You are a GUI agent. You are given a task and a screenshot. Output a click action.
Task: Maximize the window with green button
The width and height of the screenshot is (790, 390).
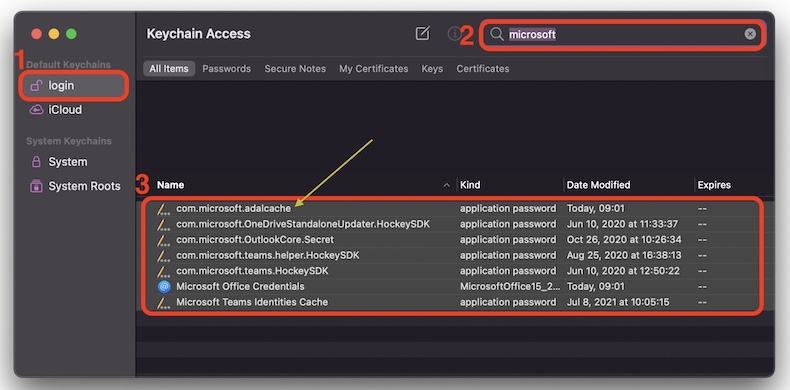(x=72, y=34)
